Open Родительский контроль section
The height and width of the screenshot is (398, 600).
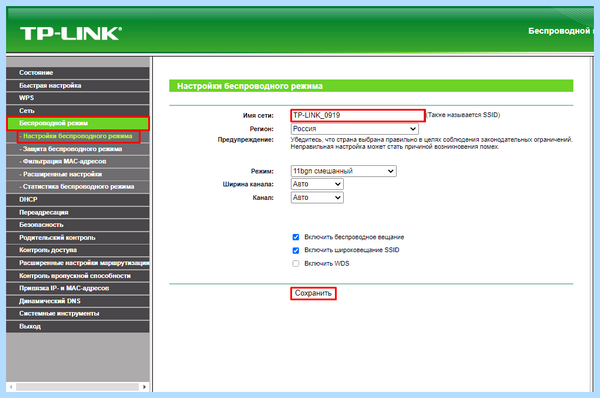pyautogui.click(x=78, y=238)
